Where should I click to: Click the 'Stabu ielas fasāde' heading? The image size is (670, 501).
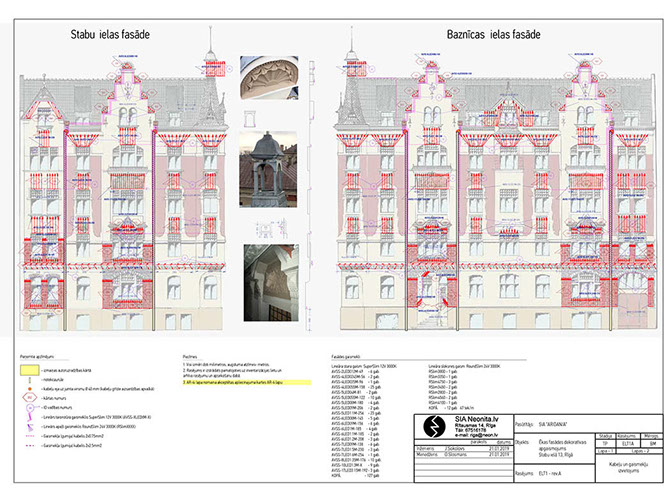pos(110,35)
